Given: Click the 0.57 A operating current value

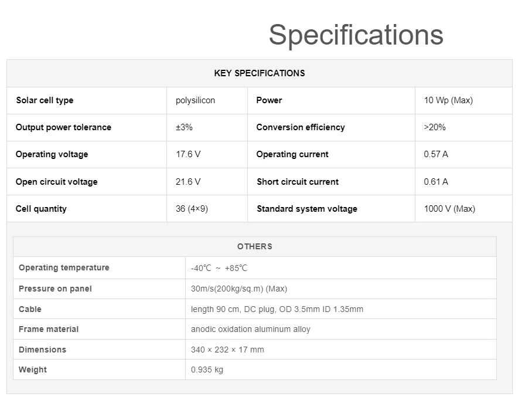Looking at the screenshot, I should (x=435, y=154).
